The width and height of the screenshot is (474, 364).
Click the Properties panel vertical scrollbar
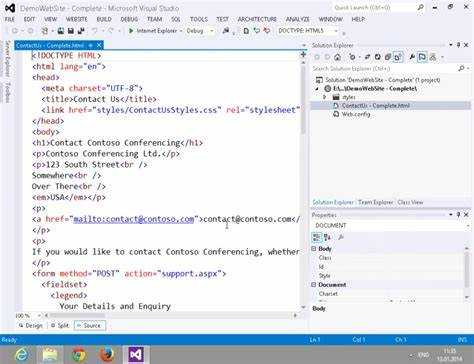(x=468, y=270)
